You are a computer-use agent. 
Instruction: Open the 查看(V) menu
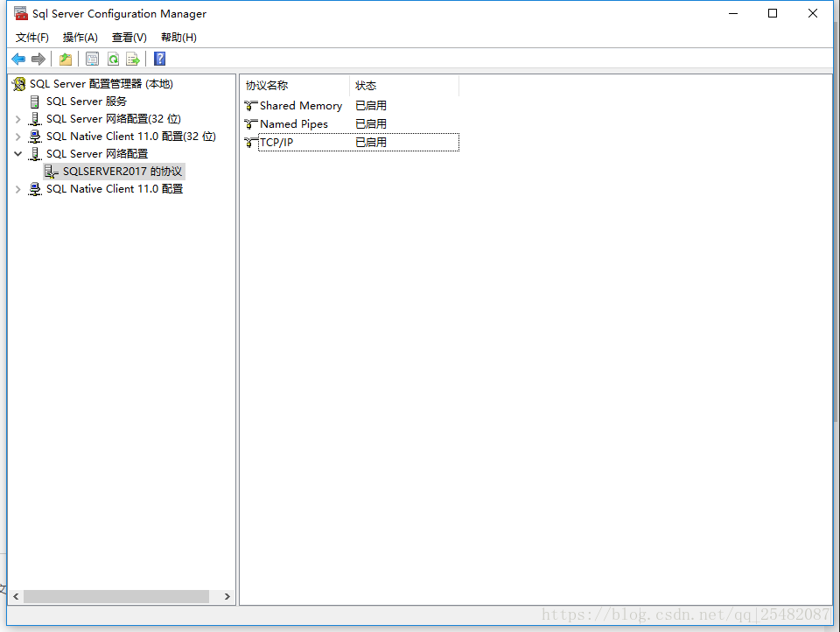pyautogui.click(x=129, y=38)
